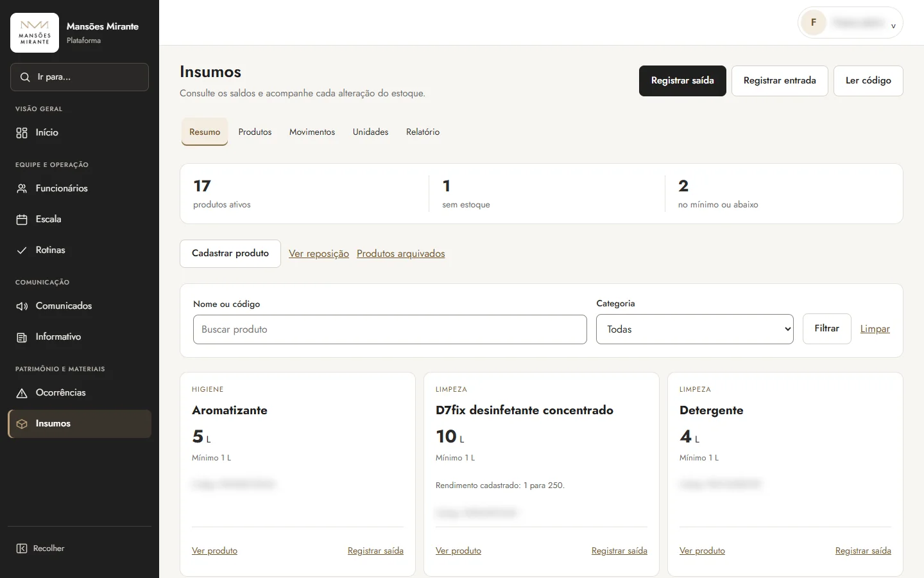Switch to the Produtos tab

255,132
